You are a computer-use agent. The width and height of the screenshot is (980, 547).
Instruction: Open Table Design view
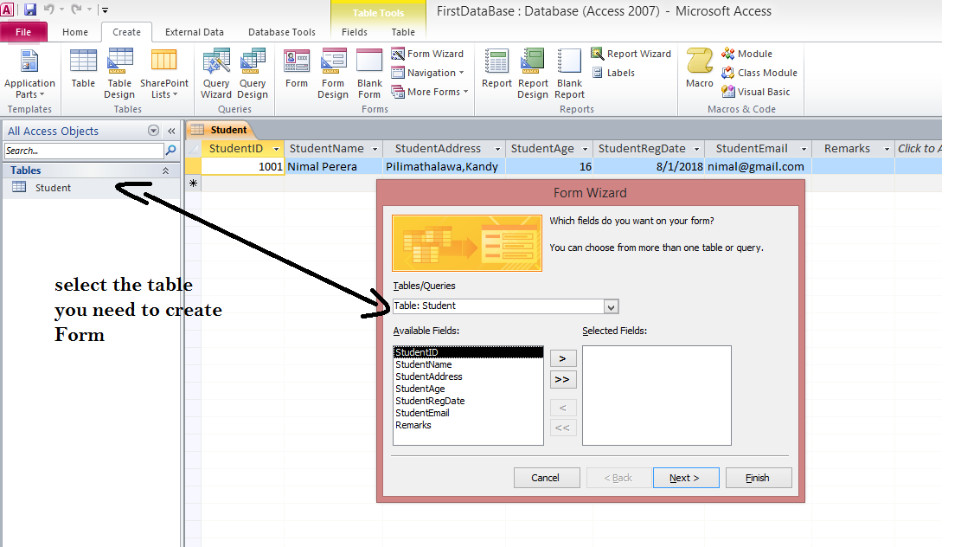[119, 74]
